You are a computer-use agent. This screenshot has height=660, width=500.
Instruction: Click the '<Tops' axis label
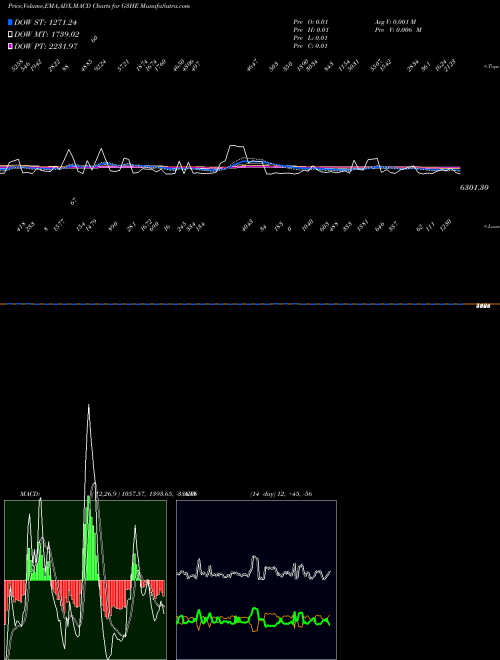coord(492,67)
